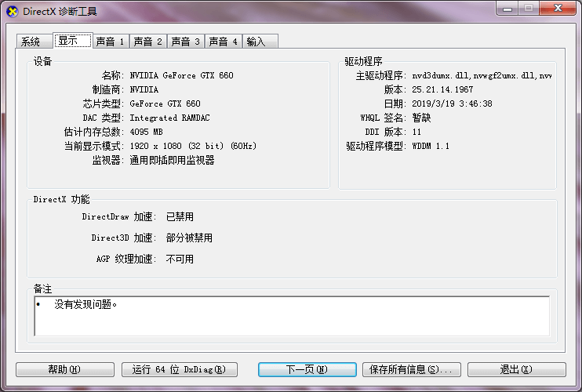582x392 pixels.
Task: Click the device name NVIDIA GeForce GTX 660
Action: coord(181,75)
